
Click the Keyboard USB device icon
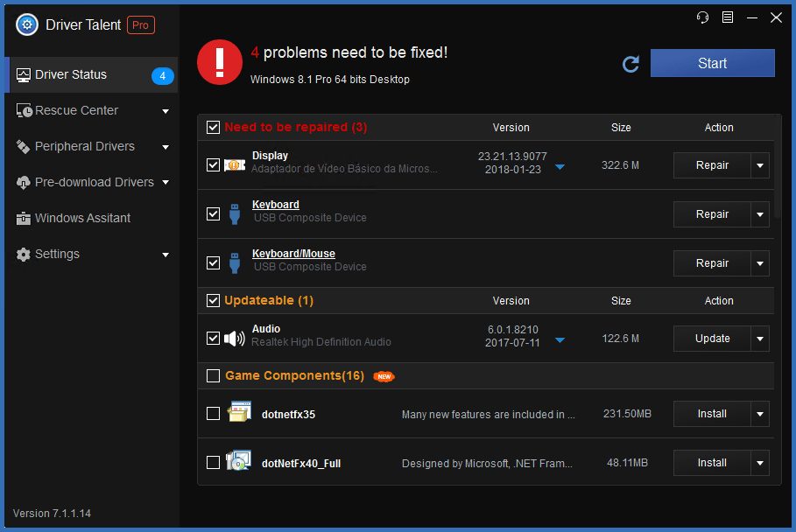tap(235, 214)
